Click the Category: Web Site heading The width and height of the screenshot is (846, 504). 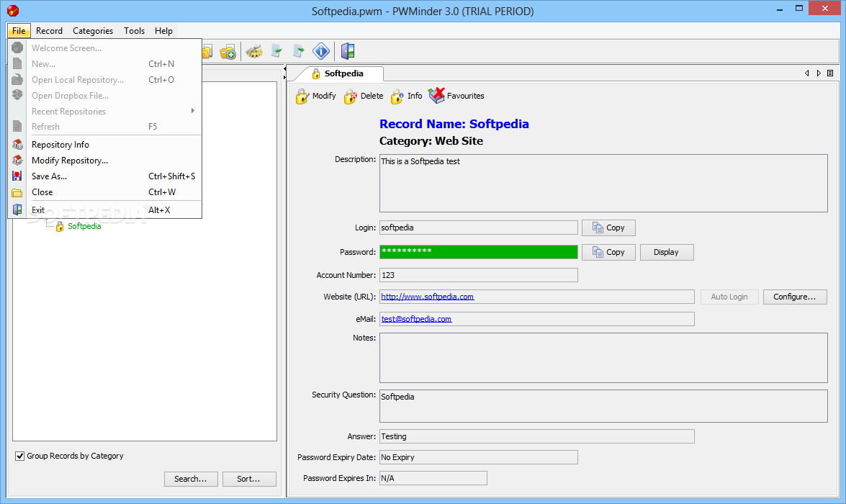[431, 141]
